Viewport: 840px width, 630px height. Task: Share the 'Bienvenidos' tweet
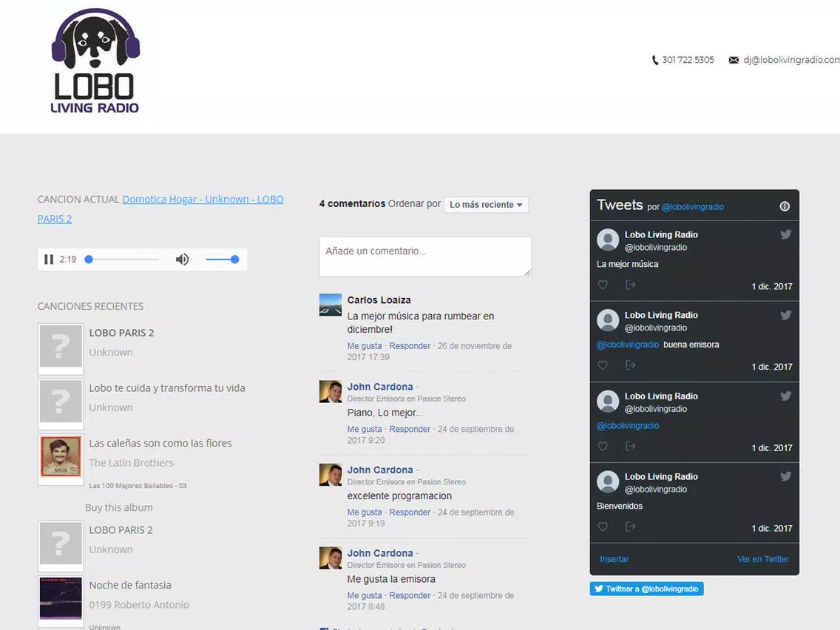tap(631, 526)
